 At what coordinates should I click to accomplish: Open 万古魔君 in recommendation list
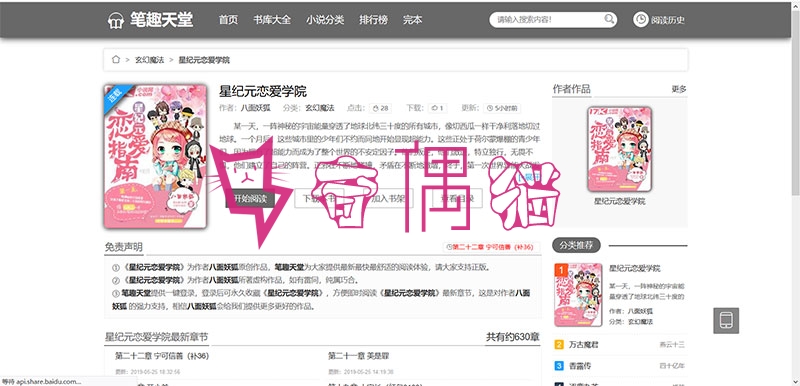pos(584,345)
